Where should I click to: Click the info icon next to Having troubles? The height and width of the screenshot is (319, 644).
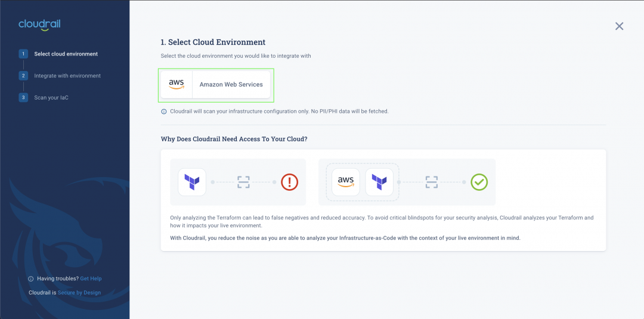point(31,279)
